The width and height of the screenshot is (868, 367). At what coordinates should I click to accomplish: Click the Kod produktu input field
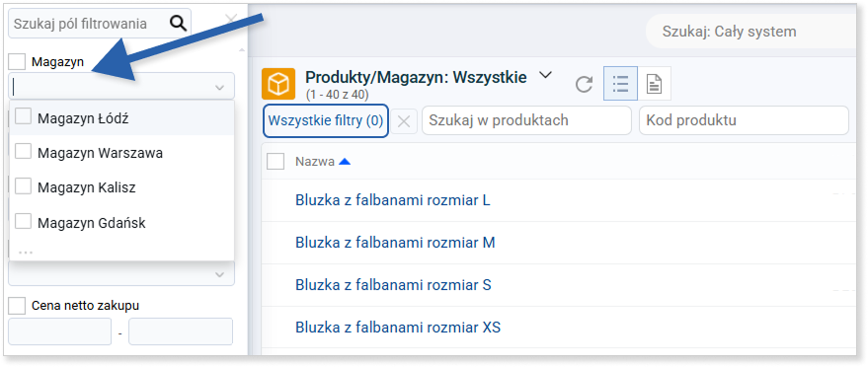(x=744, y=120)
